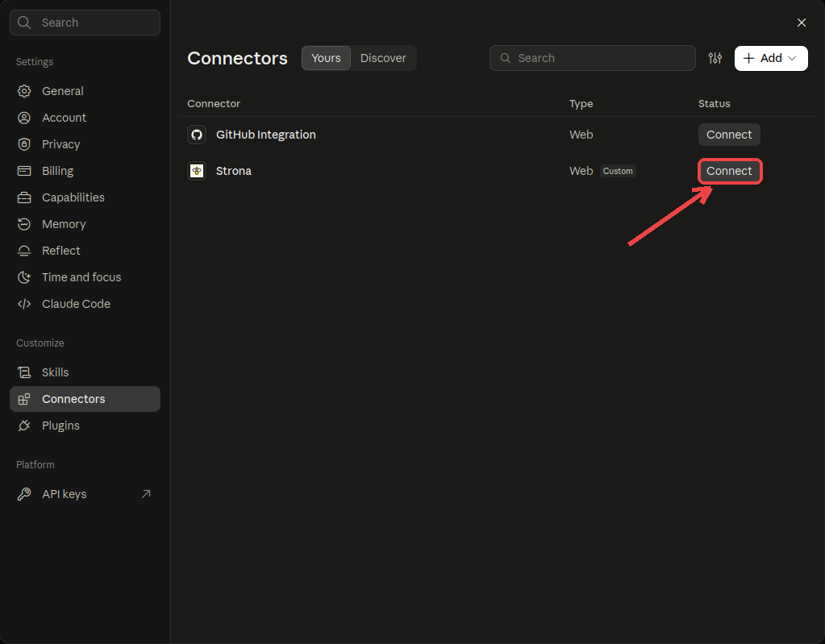Click the sidebar settings search field
This screenshot has height=644, width=825.
(x=85, y=23)
